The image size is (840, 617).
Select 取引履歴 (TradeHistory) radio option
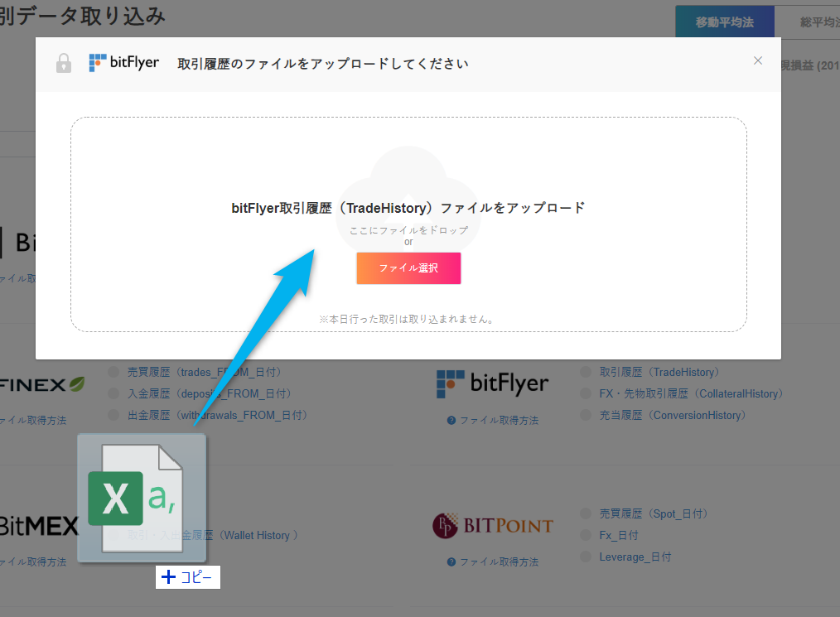coord(586,372)
